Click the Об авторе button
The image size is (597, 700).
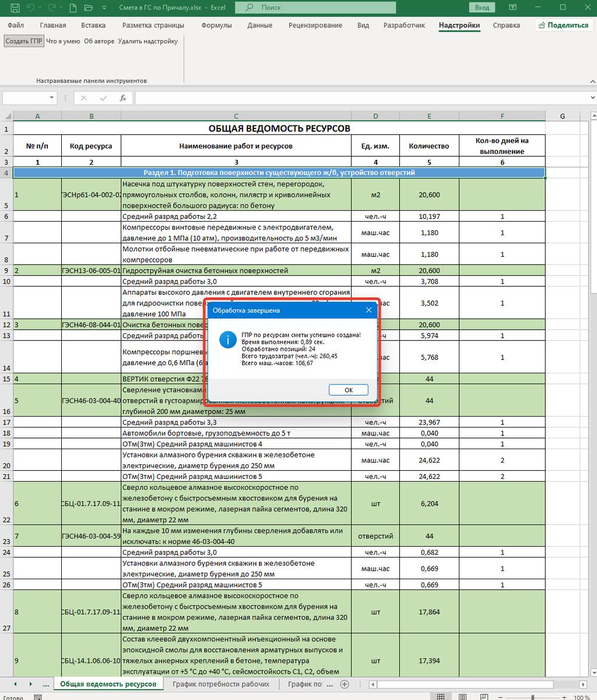tap(99, 41)
